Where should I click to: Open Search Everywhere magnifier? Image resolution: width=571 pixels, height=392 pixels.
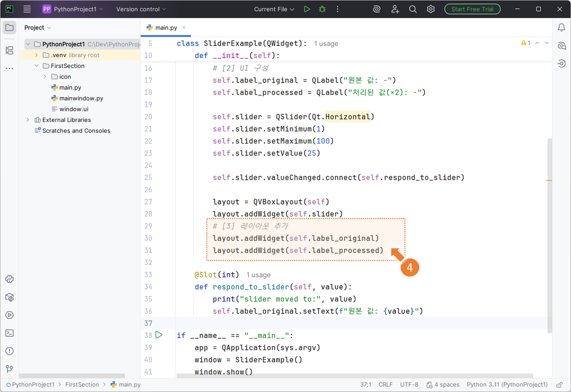[x=413, y=9]
